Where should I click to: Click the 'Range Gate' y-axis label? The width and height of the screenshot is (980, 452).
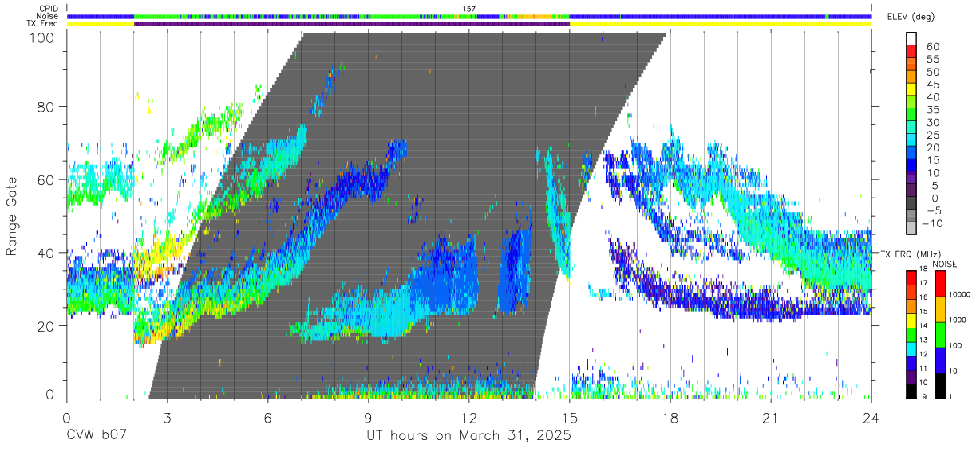(12, 218)
